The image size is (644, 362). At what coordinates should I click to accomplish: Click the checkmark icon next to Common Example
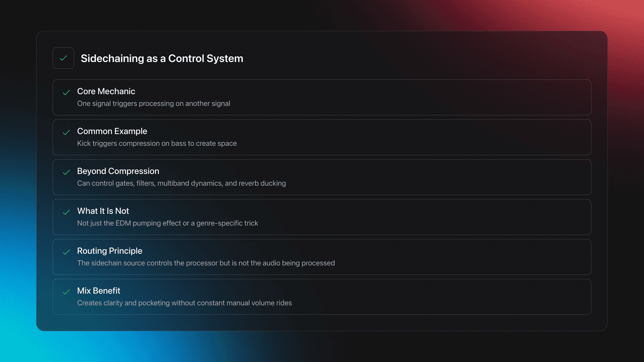click(66, 133)
